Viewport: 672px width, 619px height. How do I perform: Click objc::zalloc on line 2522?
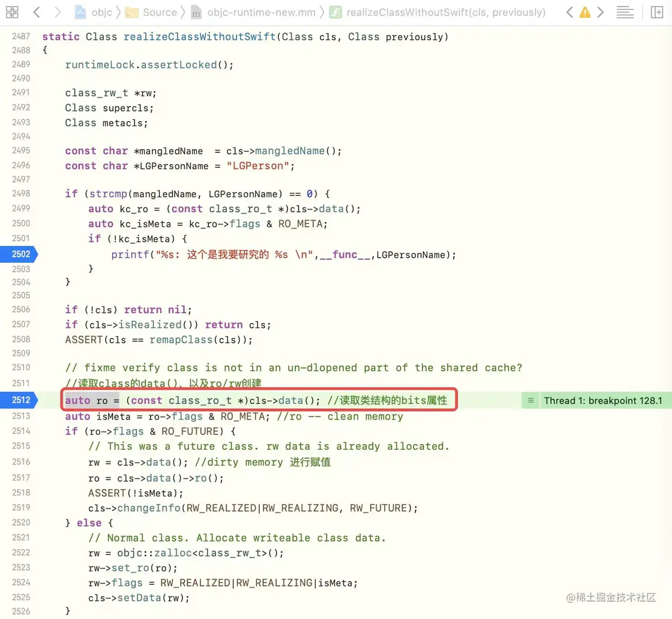point(155,553)
